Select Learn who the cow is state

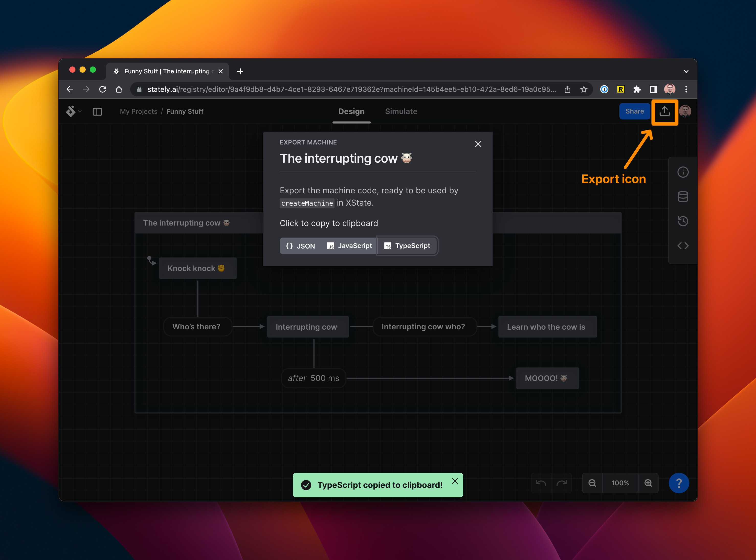(548, 327)
